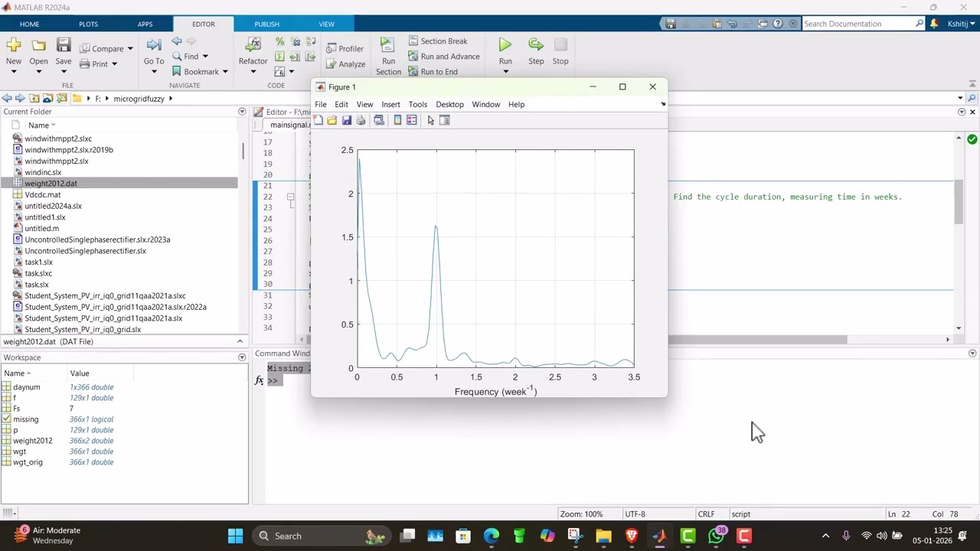Switch to the PUBLISH ribbon tab
This screenshot has height=551, width=980.
[x=266, y=24]
